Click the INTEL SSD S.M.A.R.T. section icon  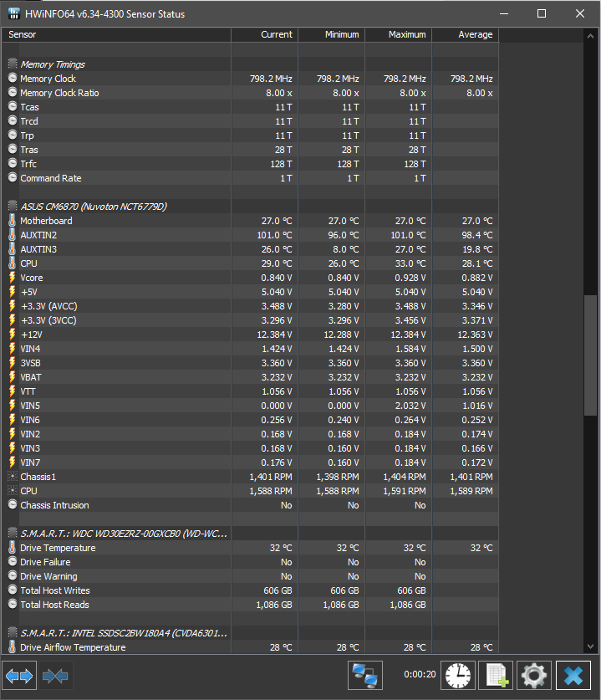point(13,632)
